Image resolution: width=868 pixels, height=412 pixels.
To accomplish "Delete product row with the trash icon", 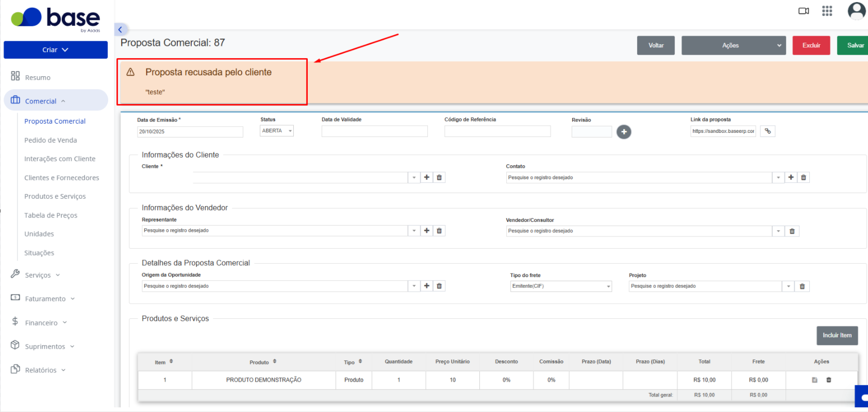I will (x=829, y=380).
